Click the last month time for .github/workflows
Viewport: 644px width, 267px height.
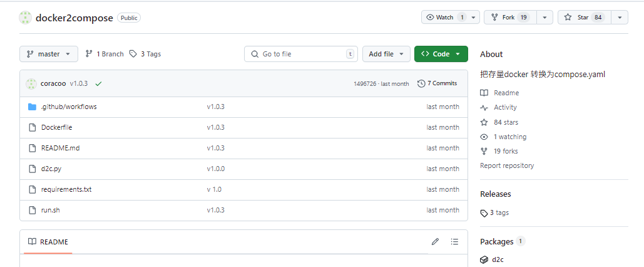coord(442,107)
